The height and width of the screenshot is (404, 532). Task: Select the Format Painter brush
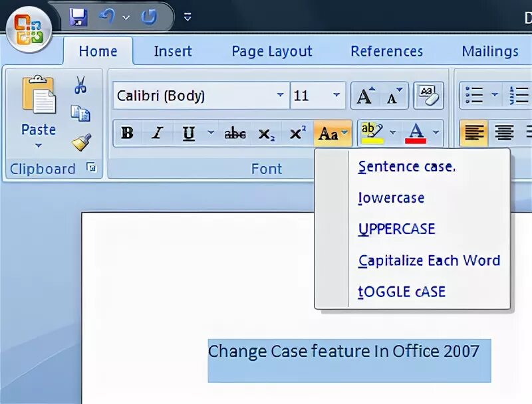click(81, 142)
